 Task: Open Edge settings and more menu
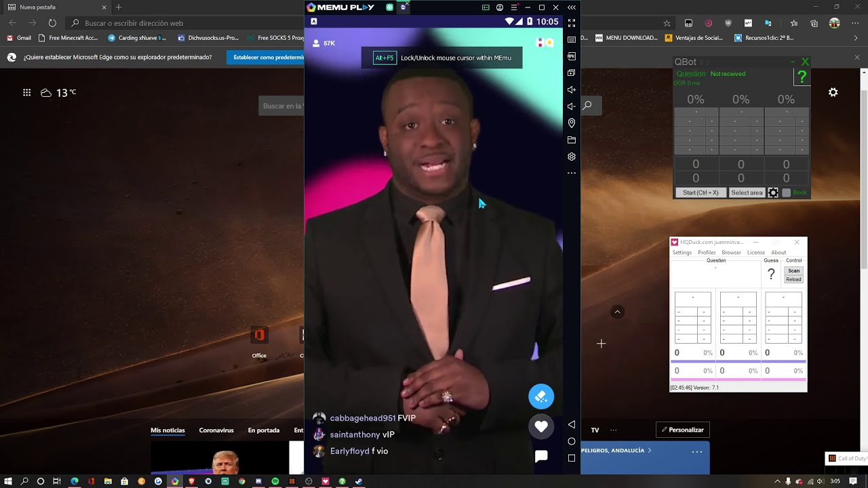(x=854, y=23)
